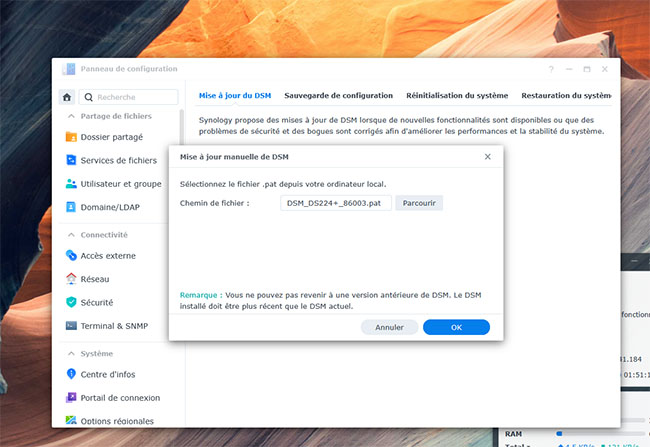Open Terminal & SNMP icon

(71, 326)
